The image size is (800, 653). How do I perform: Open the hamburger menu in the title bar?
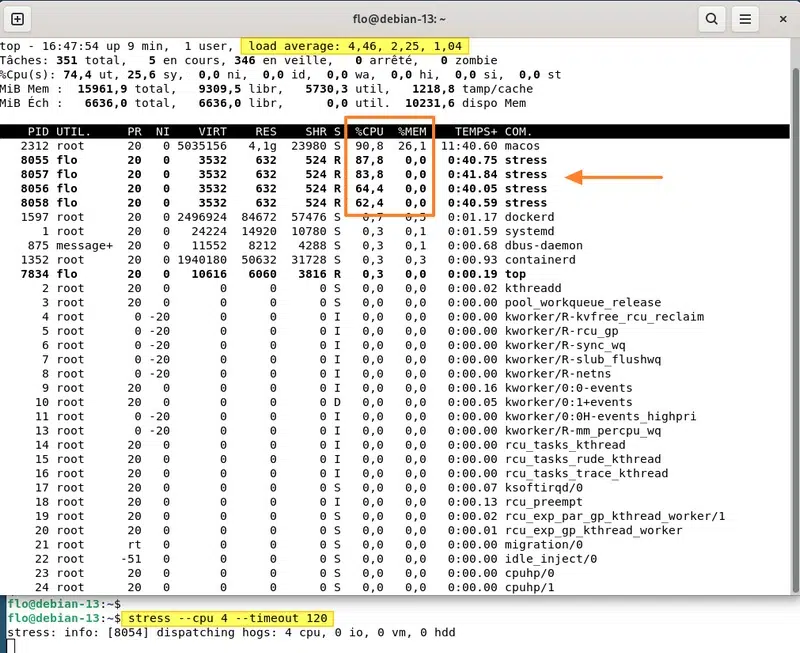(x=745, y=19)
